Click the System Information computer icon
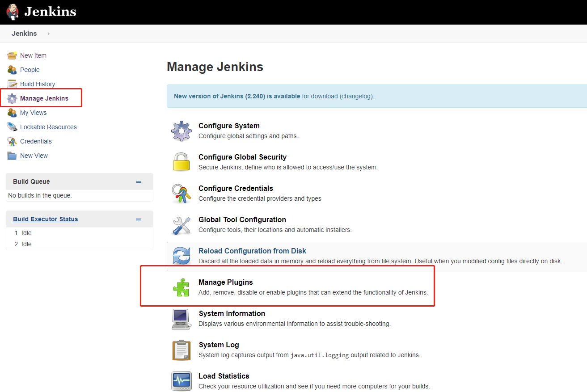The width and height of the screenshot is (587, 392). tap(182, 319)
